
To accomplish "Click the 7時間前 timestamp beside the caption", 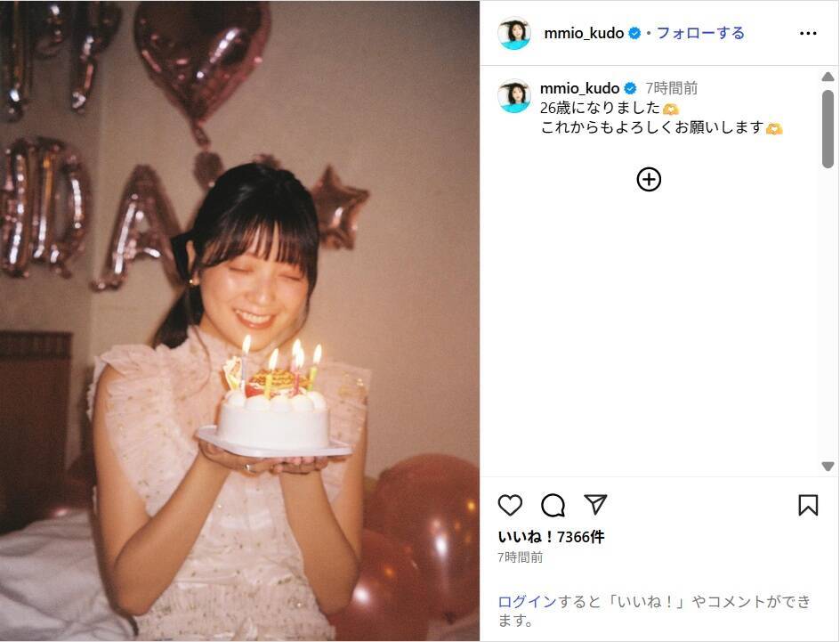I will tap(671, 88).
